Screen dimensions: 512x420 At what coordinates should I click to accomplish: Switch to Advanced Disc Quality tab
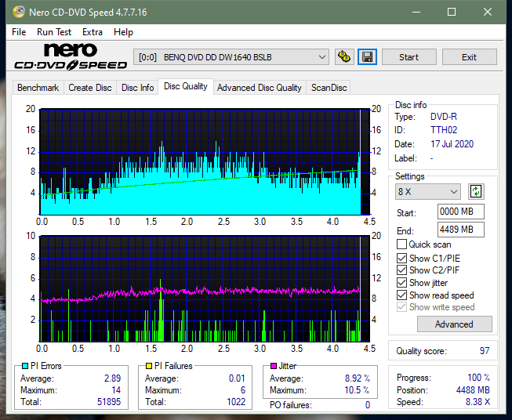coord(260,88)
